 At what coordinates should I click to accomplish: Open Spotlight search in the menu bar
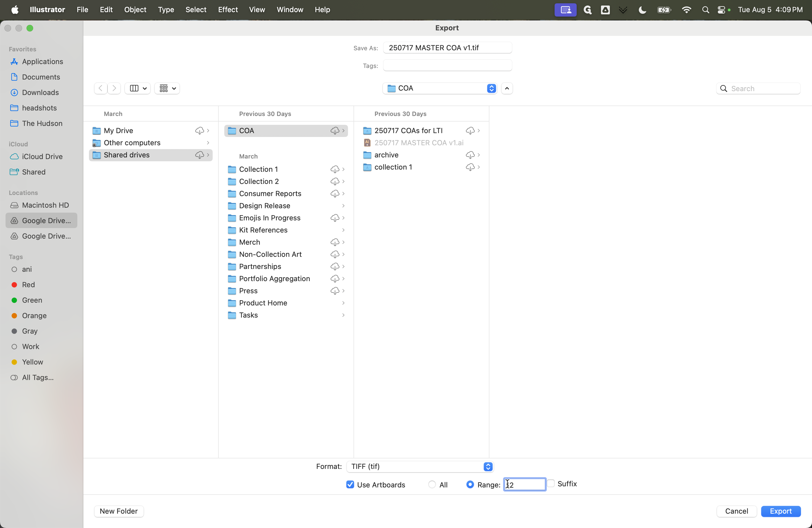point(706,10)
